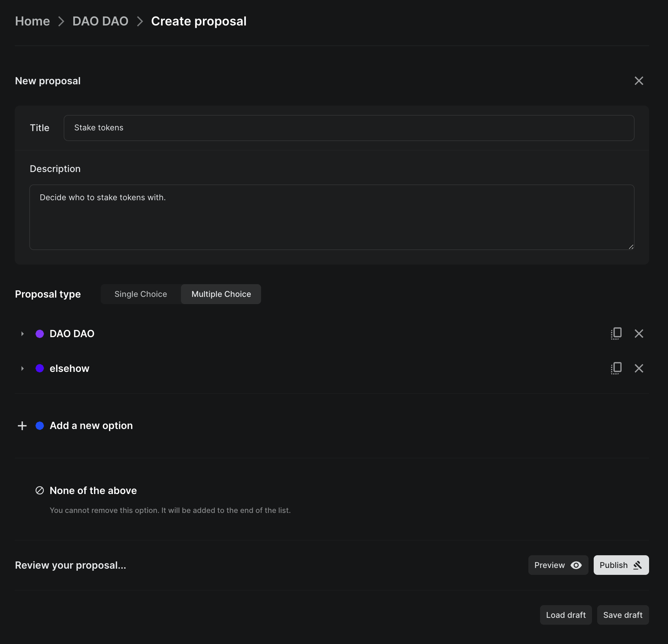Select the Multiple Choice proposal type
This screenshot has height=644, width=668.
click(x=221, y=294)
